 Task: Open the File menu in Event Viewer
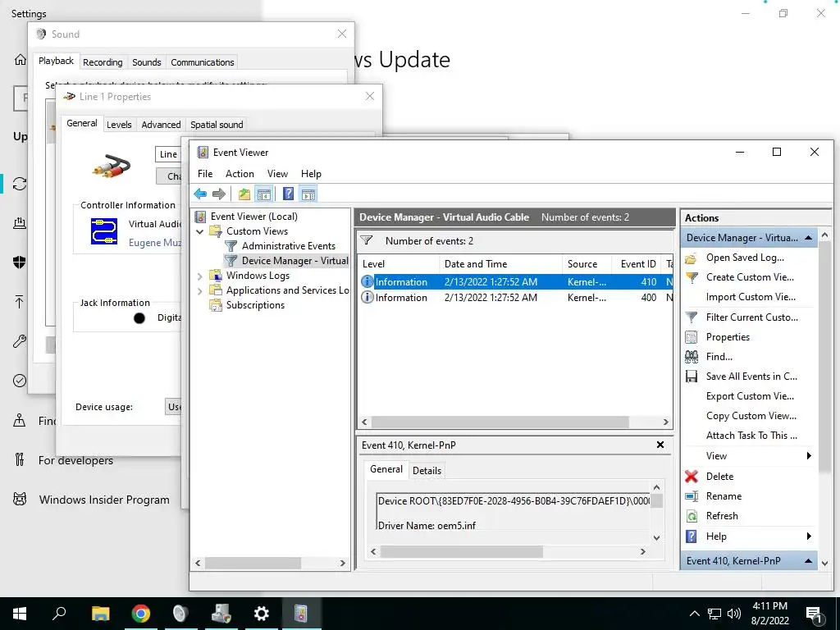(204, 174)
